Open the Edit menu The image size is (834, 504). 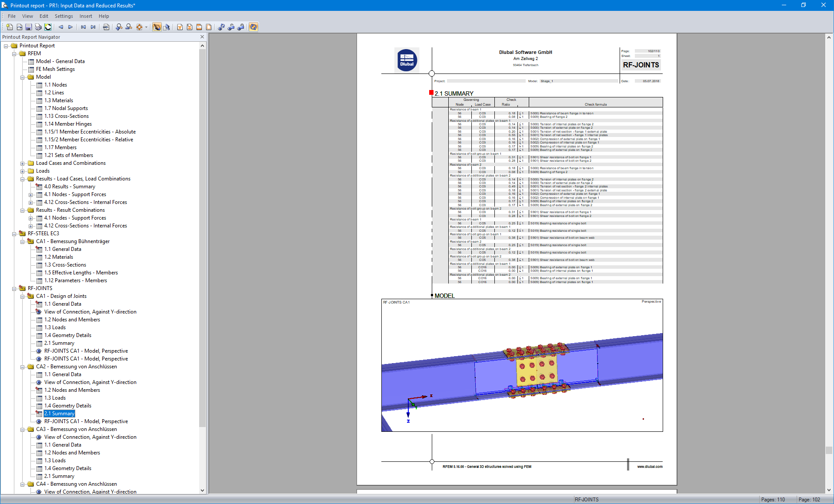pos(44,16)
